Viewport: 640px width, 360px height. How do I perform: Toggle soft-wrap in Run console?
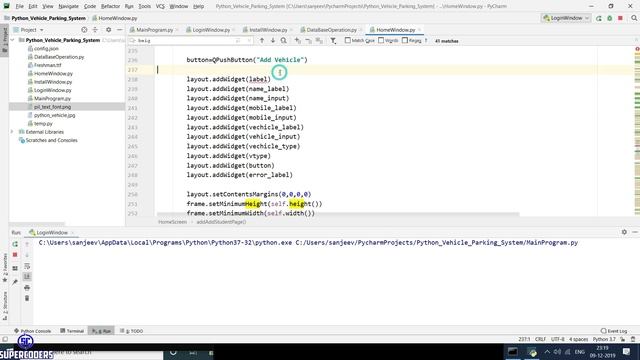[x=27, y=266]
